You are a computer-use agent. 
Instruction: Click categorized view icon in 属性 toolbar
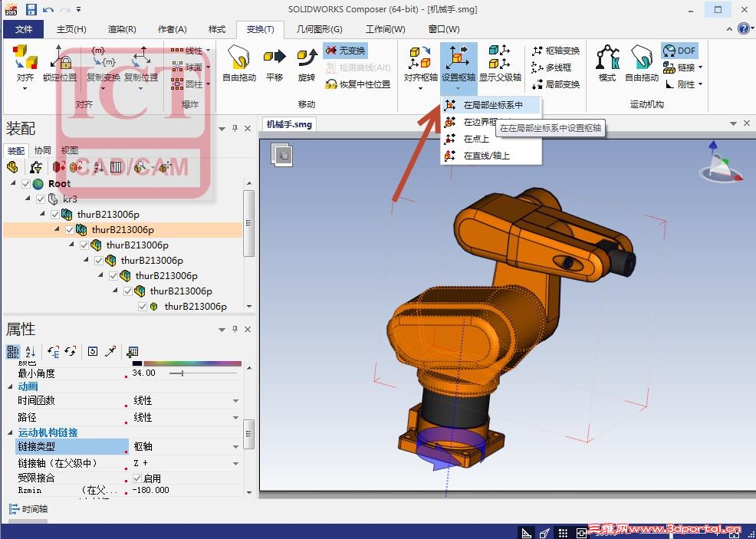(13, 351)
